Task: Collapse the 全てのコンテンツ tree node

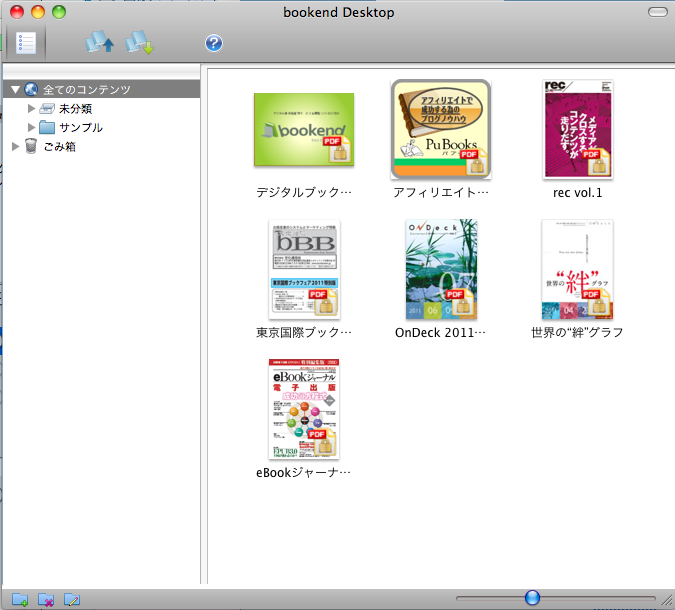Action: click(16, 90)
